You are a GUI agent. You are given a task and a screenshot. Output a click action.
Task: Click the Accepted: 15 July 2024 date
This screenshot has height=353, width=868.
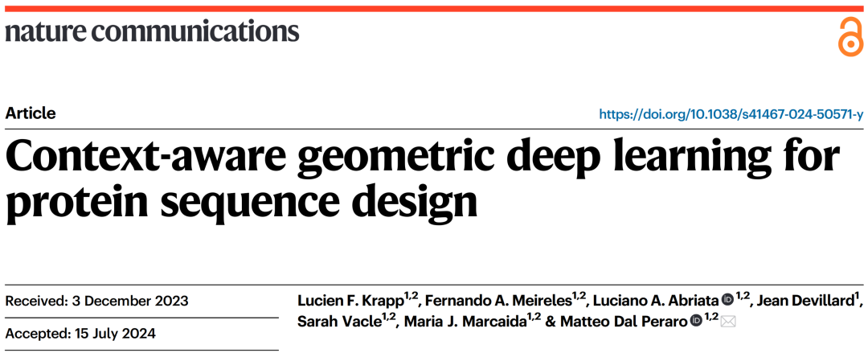80,334
